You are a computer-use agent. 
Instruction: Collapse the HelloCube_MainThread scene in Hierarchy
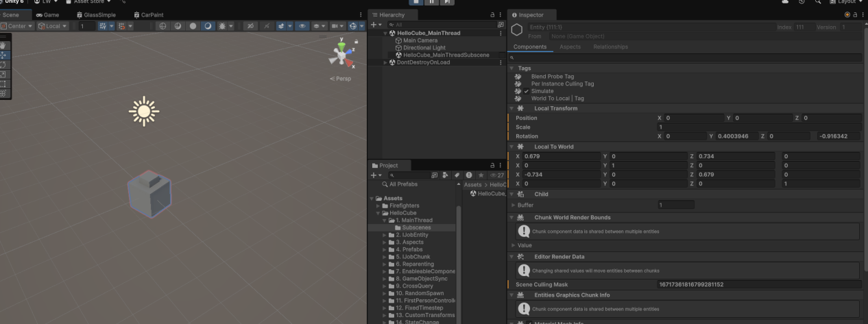pyautogui.click(x=385, y=33)
